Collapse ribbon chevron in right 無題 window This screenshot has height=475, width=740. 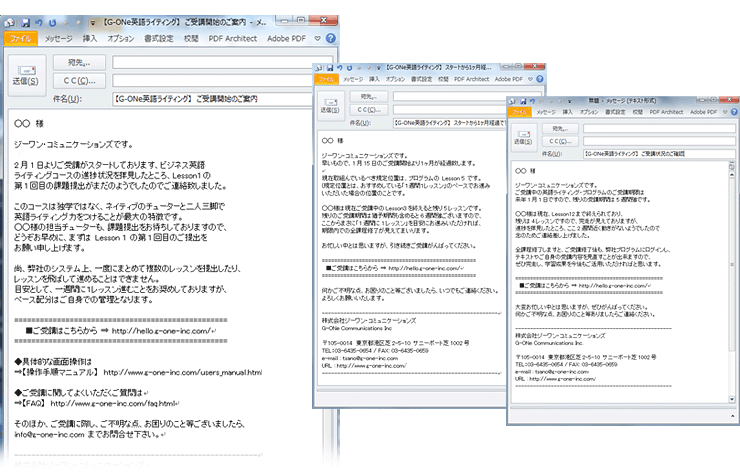725,112
